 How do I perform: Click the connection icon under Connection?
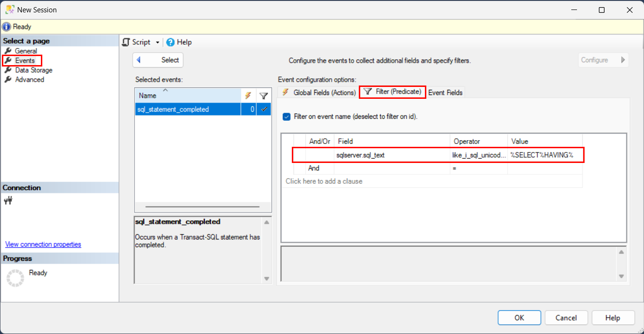(x=8, y=200)
